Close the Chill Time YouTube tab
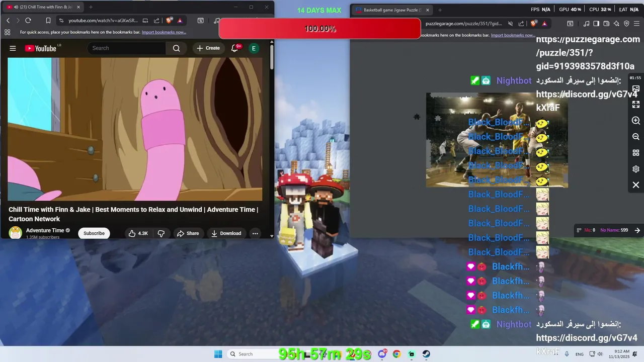644x362 pixels. [x=78, y=7]
